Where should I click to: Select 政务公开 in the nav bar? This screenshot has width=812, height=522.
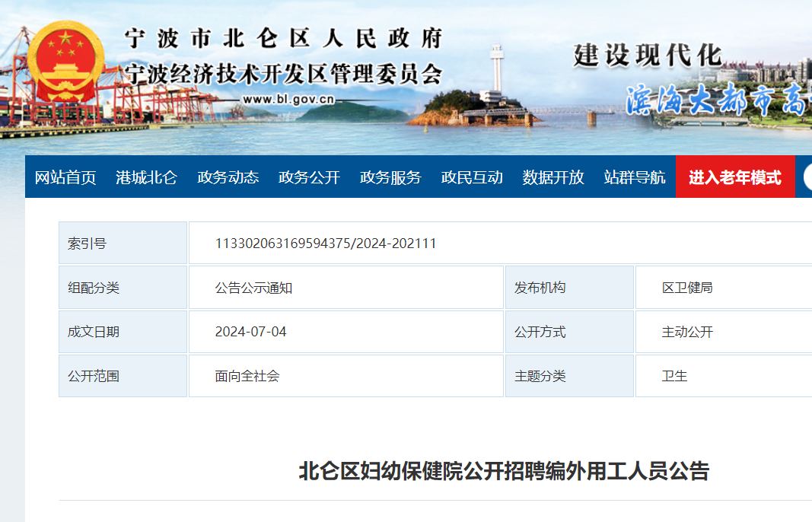pos(309,177)
